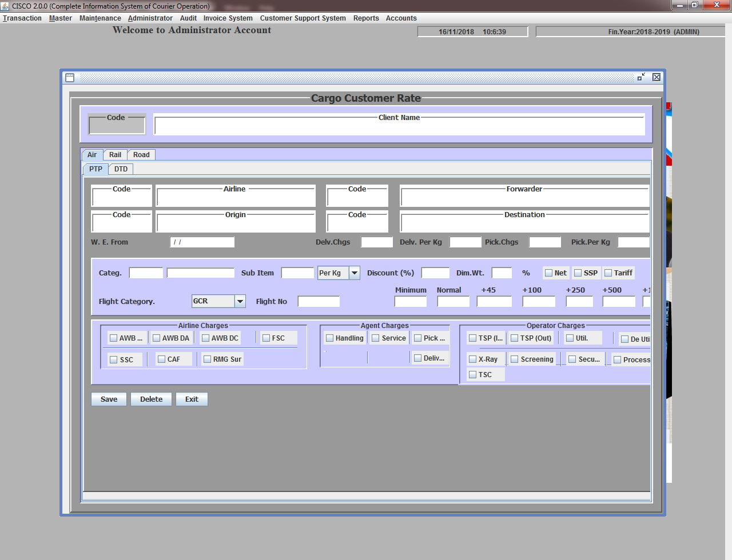This screenshot has width=732, height=560.
Task: Open the Transaction menu
Action: [22, 18]
